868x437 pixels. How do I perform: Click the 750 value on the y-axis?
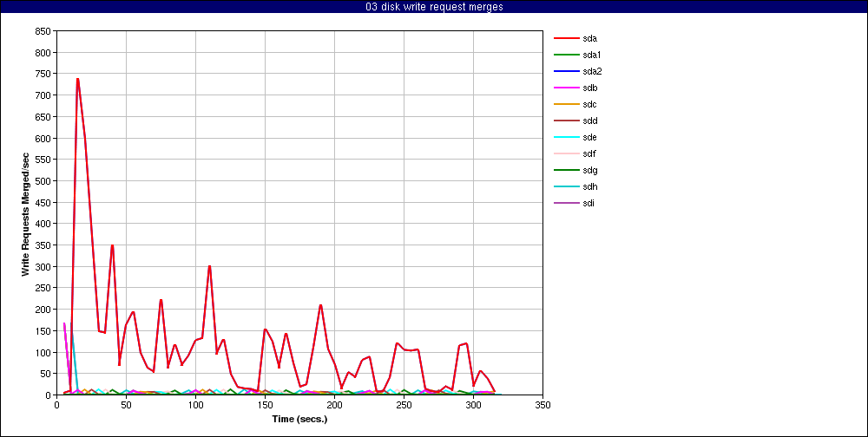pos(43,74)
